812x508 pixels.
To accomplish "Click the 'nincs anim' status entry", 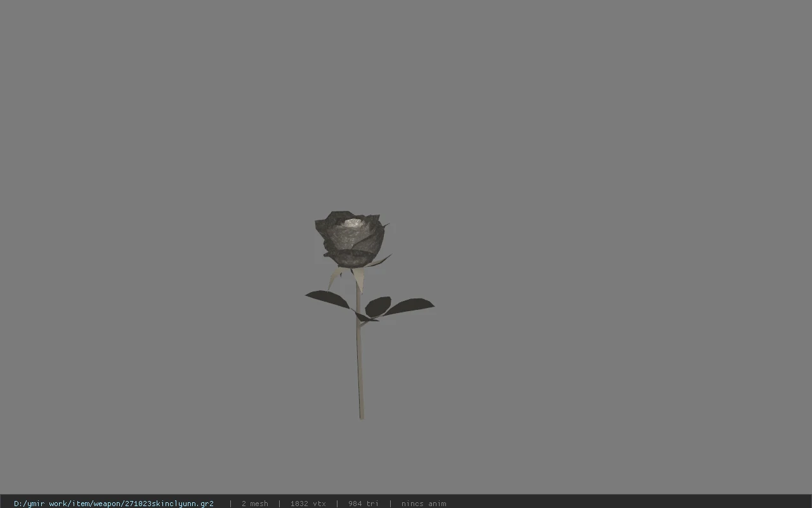I will (x=424, y=504).
